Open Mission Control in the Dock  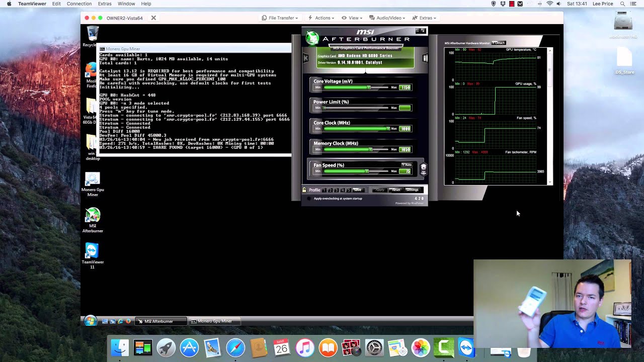point(143,348)
